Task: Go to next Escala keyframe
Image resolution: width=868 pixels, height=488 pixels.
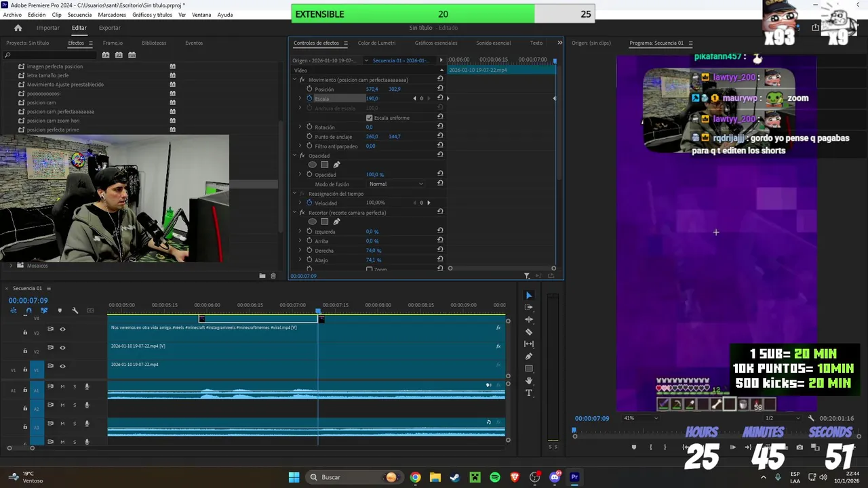Action: click(429, 98)
